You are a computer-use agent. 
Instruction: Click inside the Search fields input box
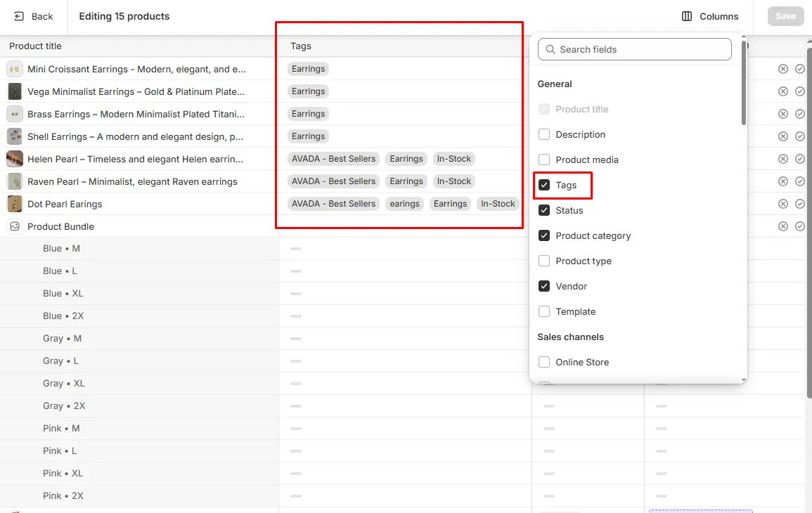coord(633,49)
